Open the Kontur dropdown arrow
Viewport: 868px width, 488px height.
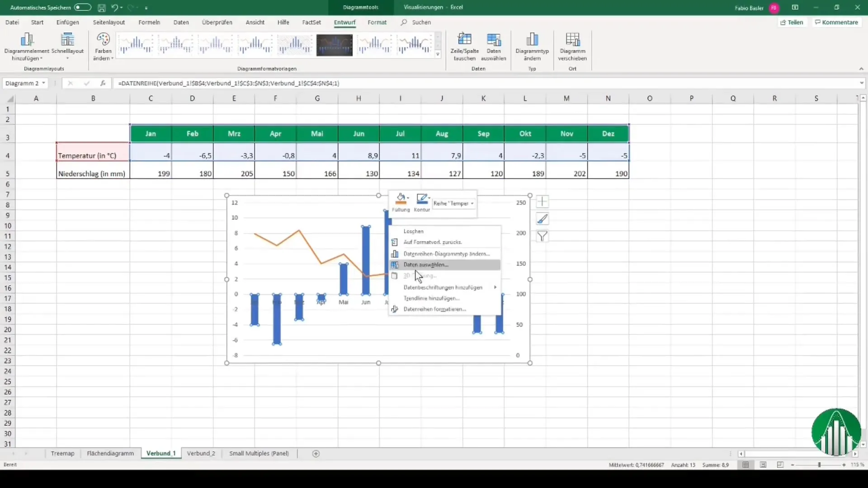(429, 198)
